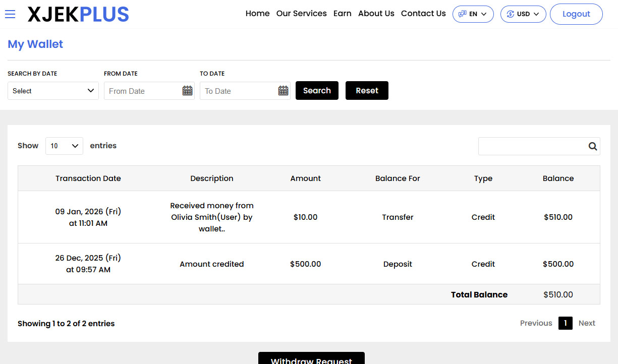Focus the table search text field
The width and height of the screenshot is (618, 364).
[x=531, y=146]
